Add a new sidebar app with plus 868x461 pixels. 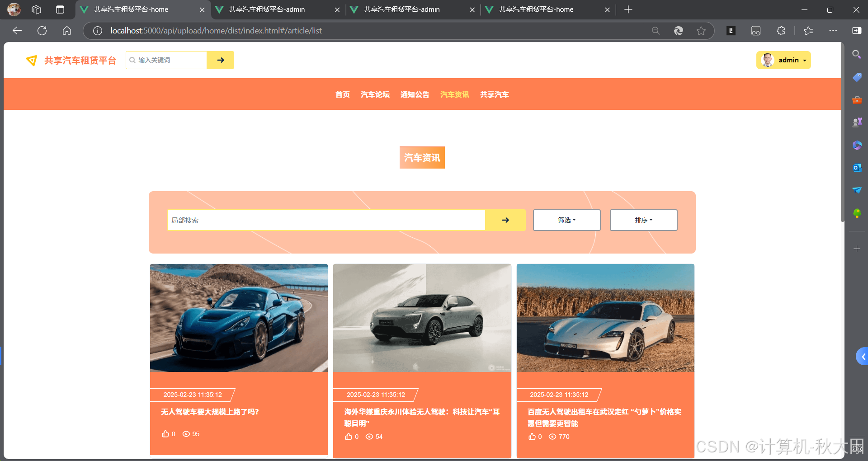pos(857,249)
